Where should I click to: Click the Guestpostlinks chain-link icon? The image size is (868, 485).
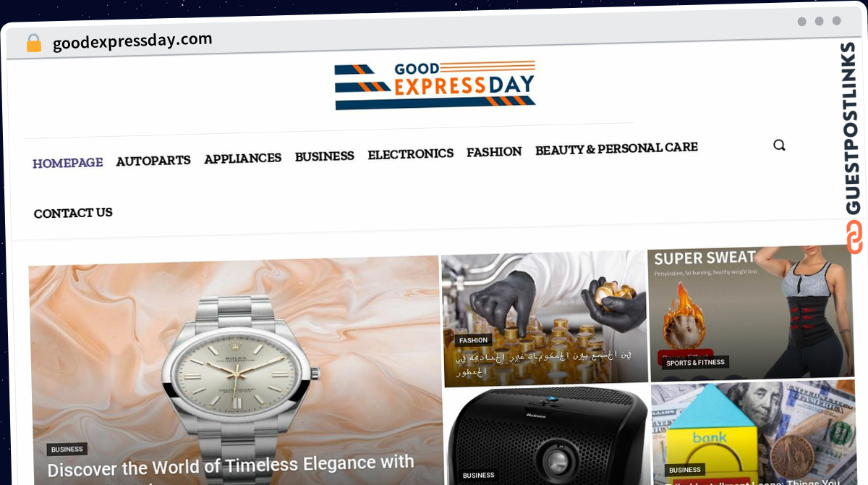pos(854,237)
